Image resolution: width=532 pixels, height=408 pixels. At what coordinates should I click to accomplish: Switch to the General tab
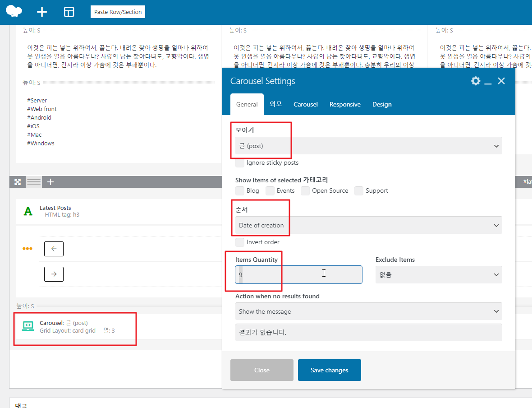point(247,104)
